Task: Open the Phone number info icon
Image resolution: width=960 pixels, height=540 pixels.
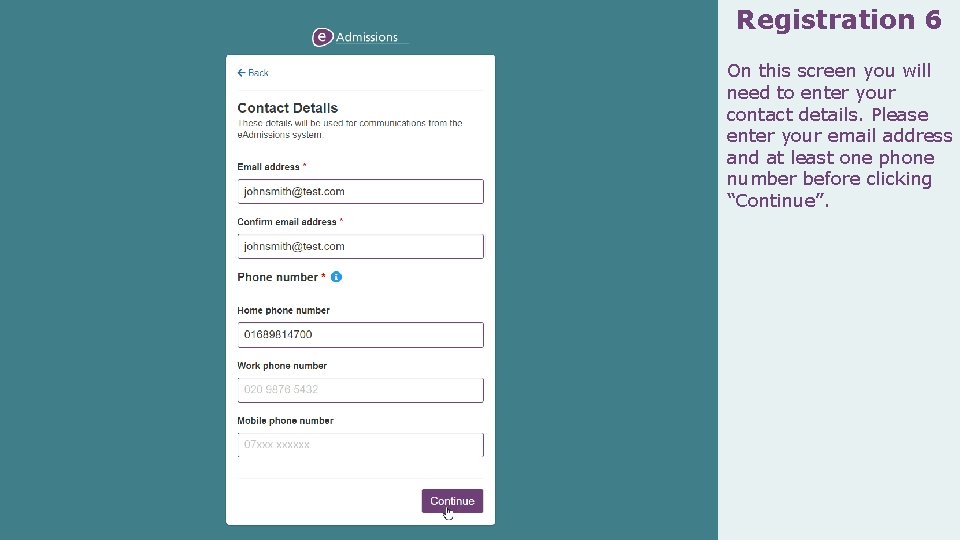Action: 336,277
